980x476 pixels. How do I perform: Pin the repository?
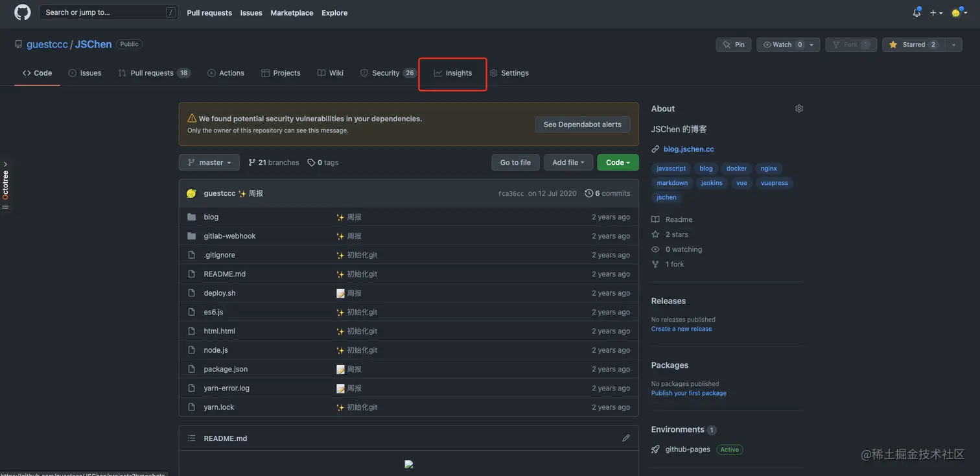pos(734,45)
